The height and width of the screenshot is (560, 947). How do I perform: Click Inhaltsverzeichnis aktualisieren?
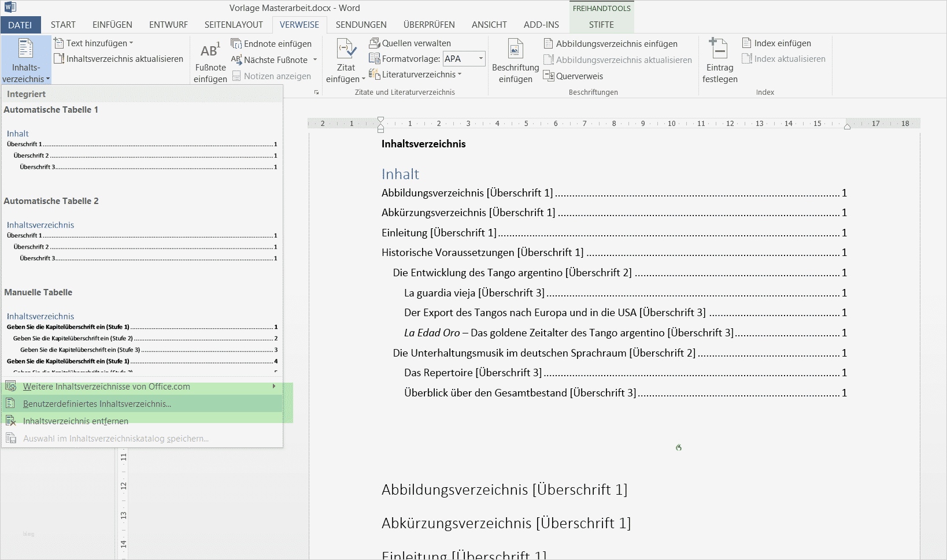coord(119,58)
